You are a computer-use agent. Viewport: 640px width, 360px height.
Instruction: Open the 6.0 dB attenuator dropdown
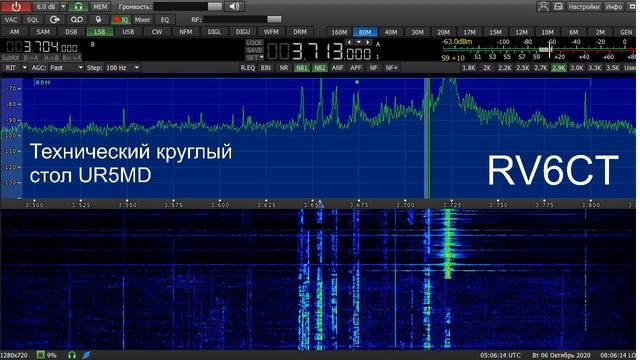(63, 7)
